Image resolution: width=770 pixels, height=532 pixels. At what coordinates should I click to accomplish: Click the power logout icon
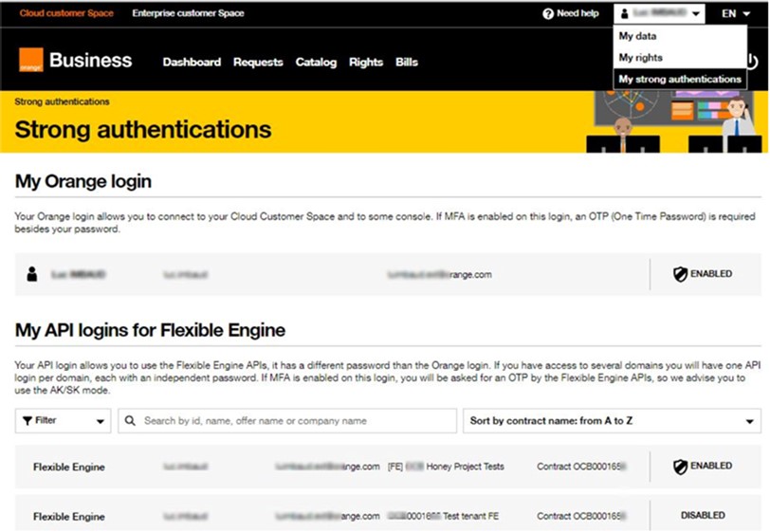752,62
